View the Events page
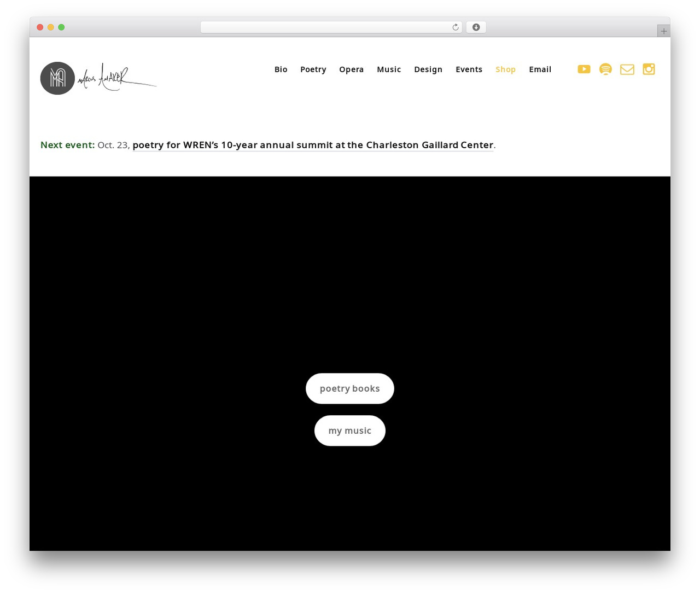Viewport: 700px width, 593px height. point(469,69)
